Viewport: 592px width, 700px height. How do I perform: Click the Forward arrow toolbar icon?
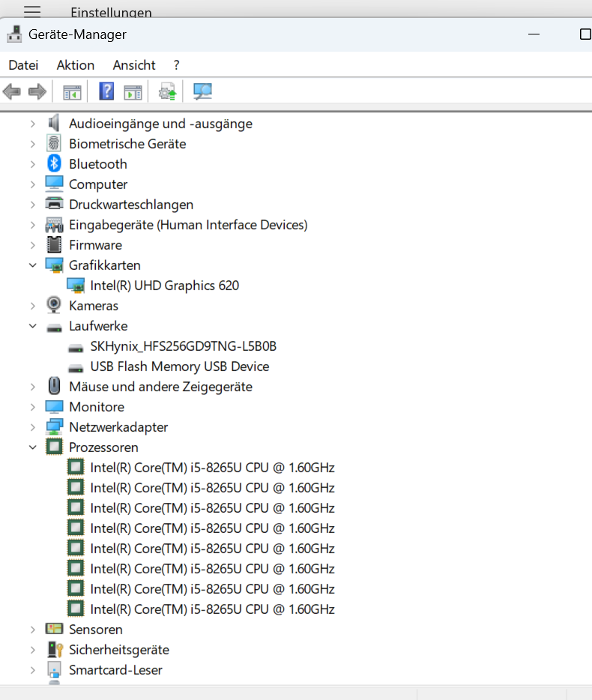[37, 92]
